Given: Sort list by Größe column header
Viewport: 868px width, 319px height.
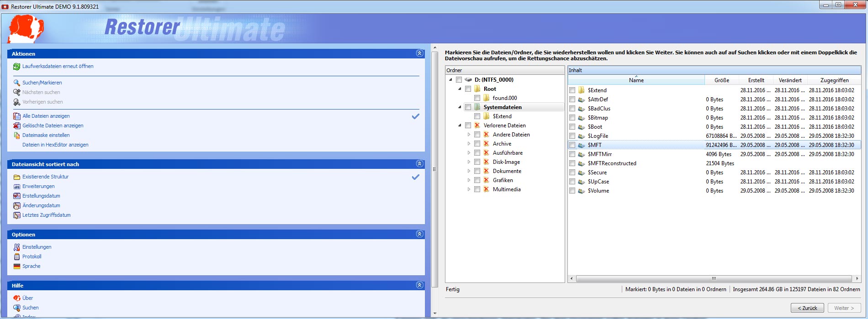Looking at the screenshot, I should (x=721, y=80).
